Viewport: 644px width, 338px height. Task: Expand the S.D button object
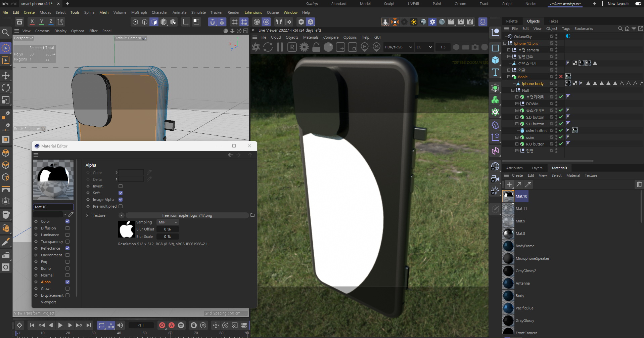coord(517,117)
